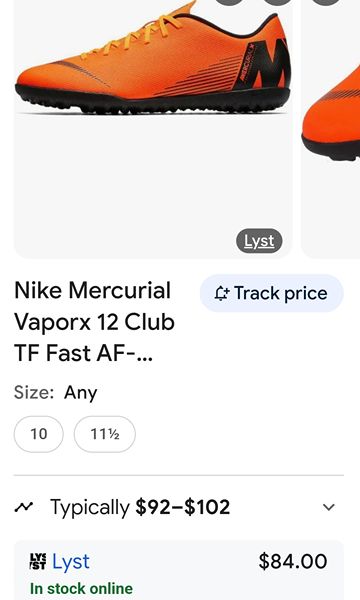360x600 pixels.
Task: Click the Size: Any label
Action: (x=56, y=393)
